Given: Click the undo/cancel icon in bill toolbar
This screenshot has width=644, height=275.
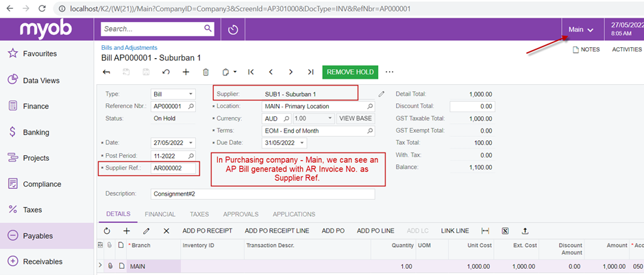Looking at the screenshot, I should 166,72.
